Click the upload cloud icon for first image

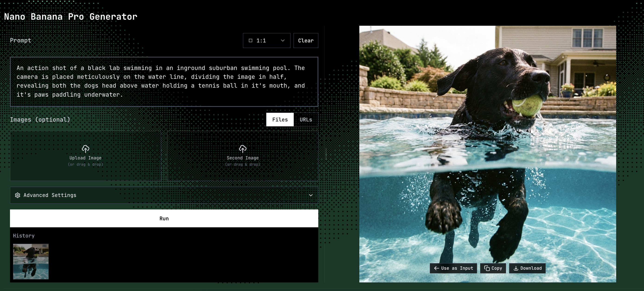tap(86, 149)
